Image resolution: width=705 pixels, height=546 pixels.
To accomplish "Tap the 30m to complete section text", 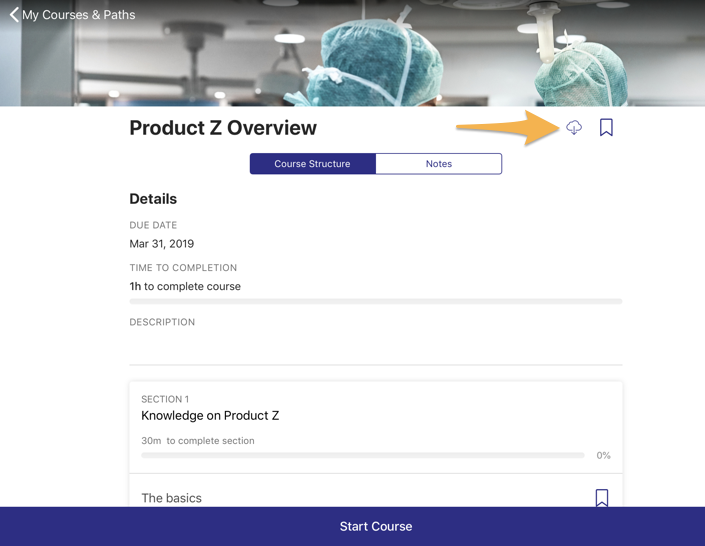I will tap(198, 440).
